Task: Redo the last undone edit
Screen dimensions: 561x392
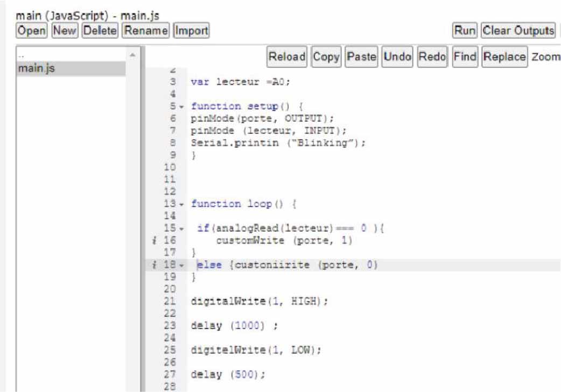Action: pyautogui.click(x=432, y=56)
